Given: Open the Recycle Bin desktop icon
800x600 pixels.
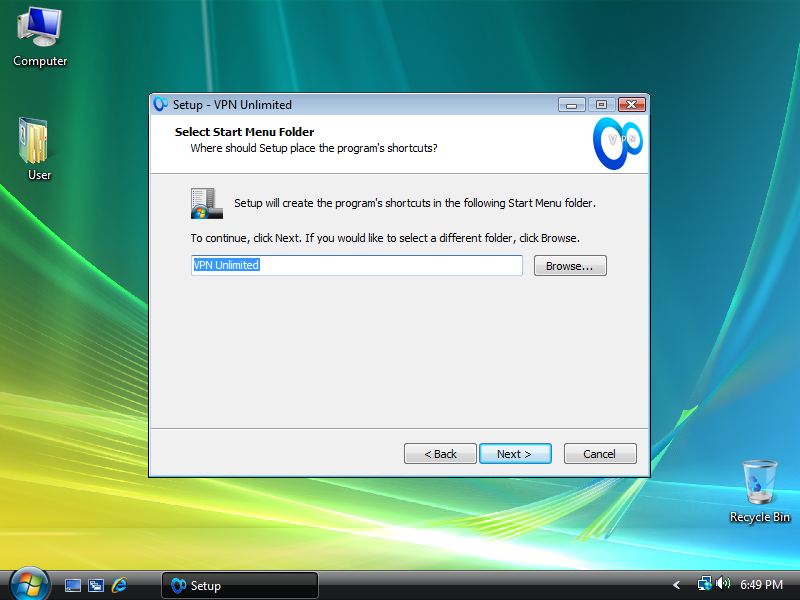Looking at the screenshot, I should click(760, 492).
